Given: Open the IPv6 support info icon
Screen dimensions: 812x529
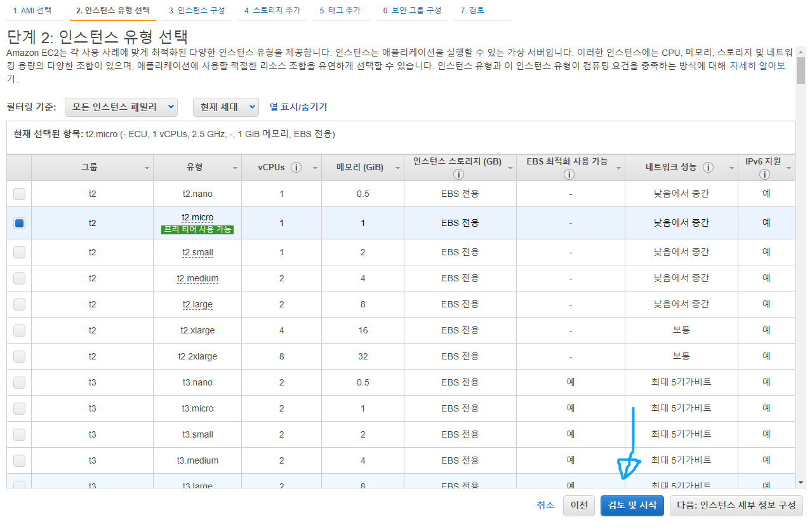Looking at the screenshot, I should (x=764, y=174).
